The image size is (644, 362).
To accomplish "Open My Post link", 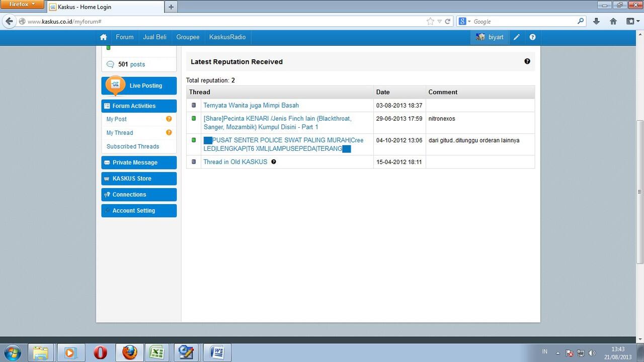I will pos(116,119).
